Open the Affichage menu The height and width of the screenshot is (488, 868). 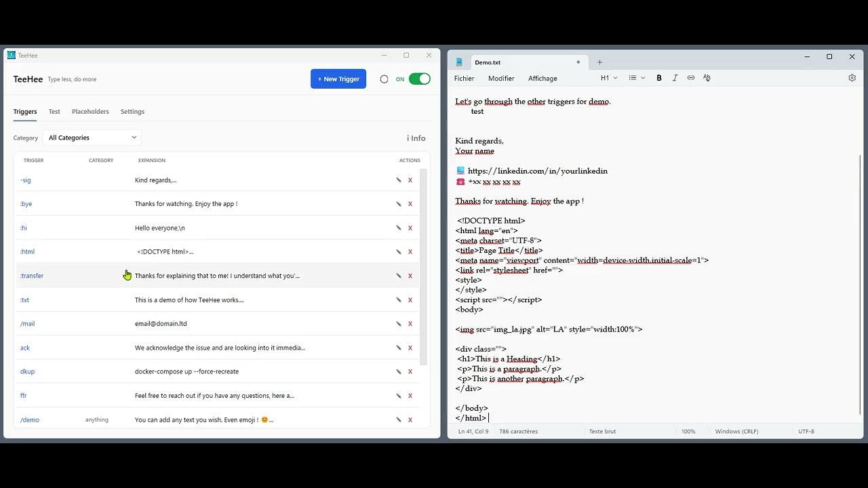542,78
